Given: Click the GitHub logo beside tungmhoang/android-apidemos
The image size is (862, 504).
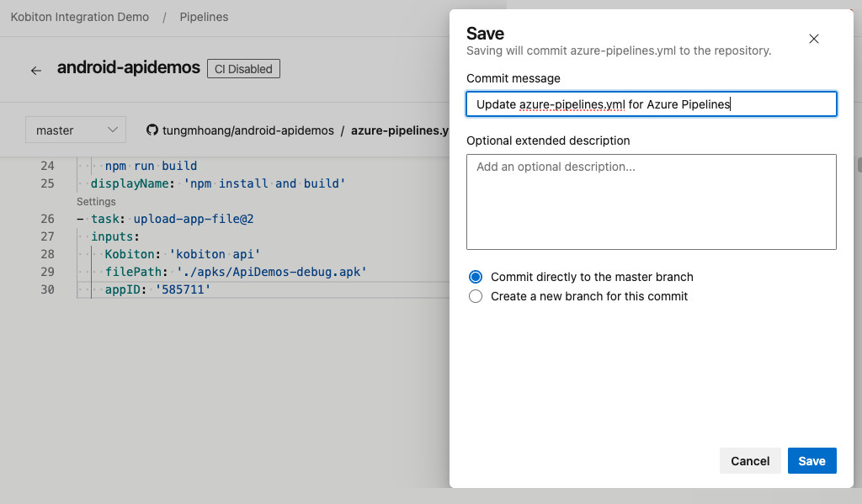Looking at the screenshot, I should click(x=152, y=130).
